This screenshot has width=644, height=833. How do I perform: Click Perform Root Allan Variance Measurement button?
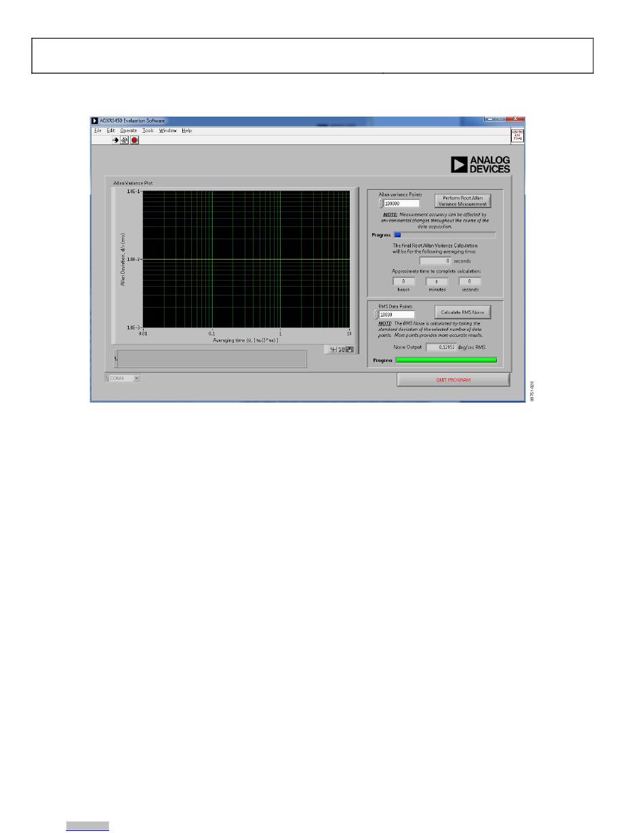462,201
